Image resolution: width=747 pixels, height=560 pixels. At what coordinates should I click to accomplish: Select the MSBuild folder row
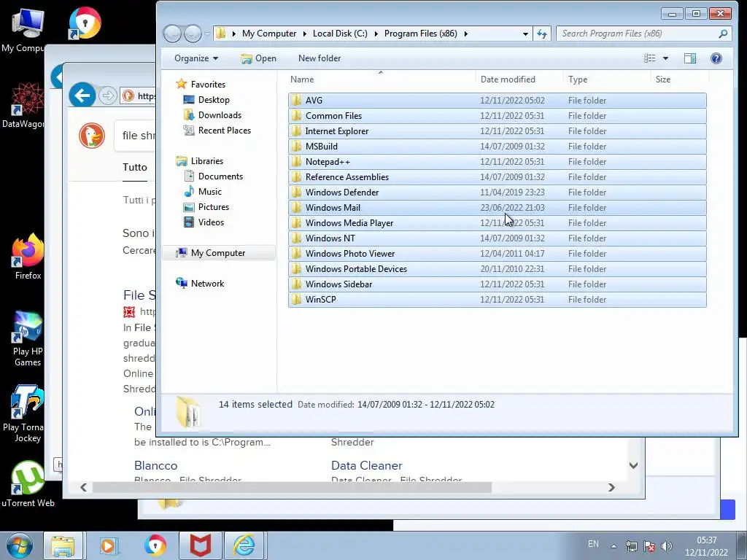(497, 146)
